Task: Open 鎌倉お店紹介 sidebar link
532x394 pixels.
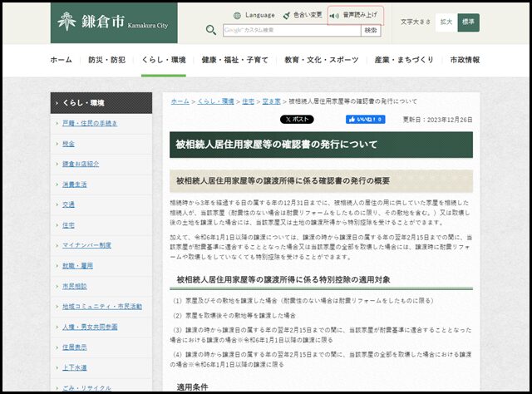Action: pyautogui.click(x=81, y=164)
